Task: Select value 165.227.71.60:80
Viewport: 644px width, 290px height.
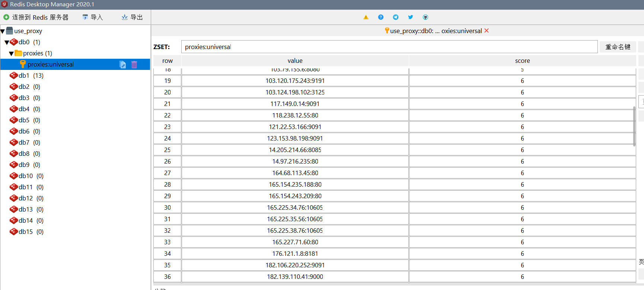Action: (x=295, y=242)
